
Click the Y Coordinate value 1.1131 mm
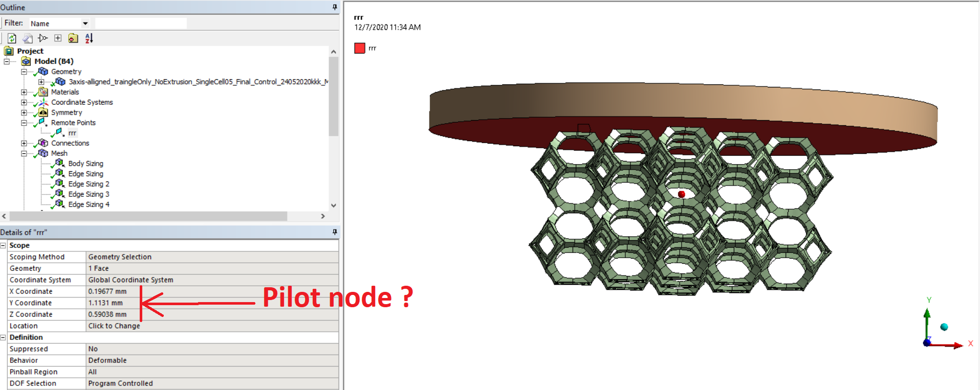[212, 303]
